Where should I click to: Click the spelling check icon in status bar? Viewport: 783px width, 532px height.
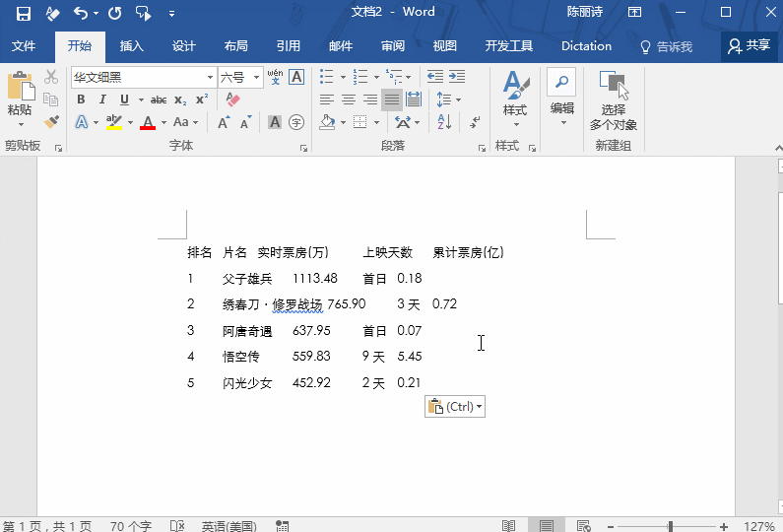coord(177,525)
